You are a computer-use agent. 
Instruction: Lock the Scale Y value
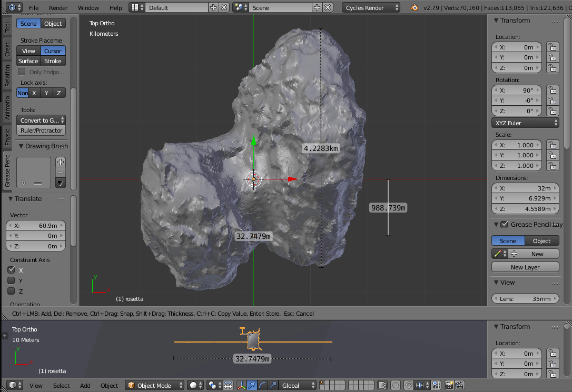(x=553, y=155)
